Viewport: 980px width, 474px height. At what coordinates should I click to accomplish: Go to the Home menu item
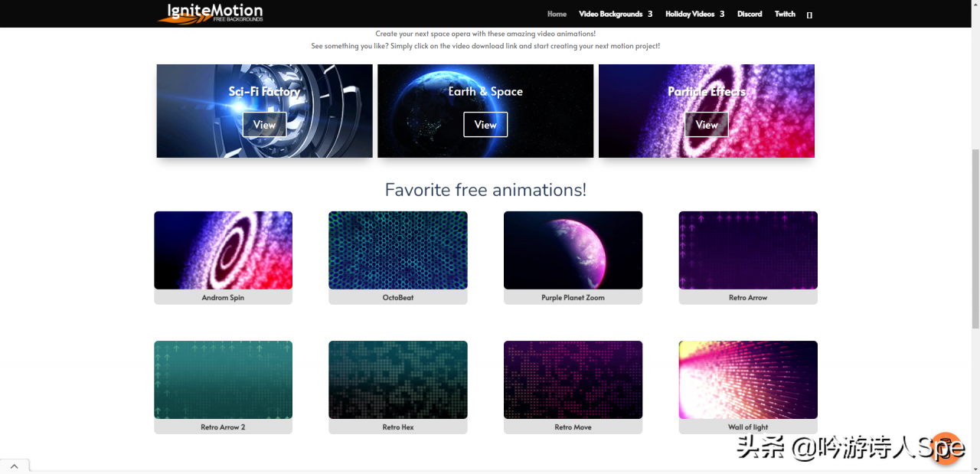[x=557, y=14]
